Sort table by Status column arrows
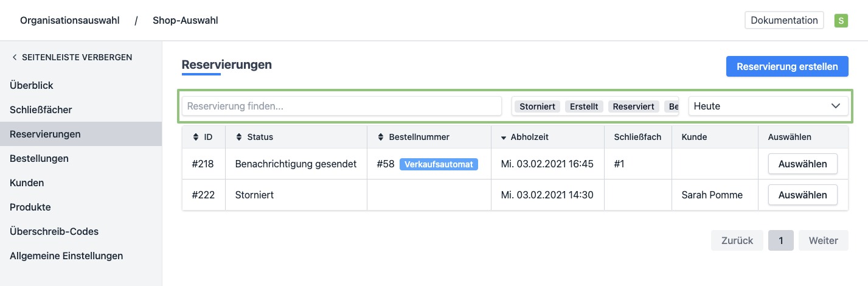The height and width of the screenshot is (286, 868). point(239,138)
